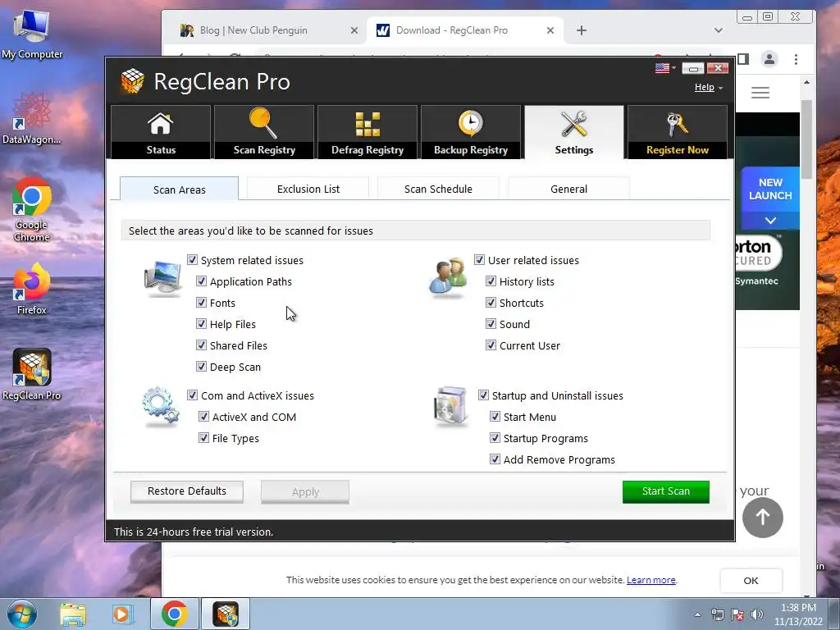
Task: Click the RegClean Pro cube logo
Action: click(132, 81)
